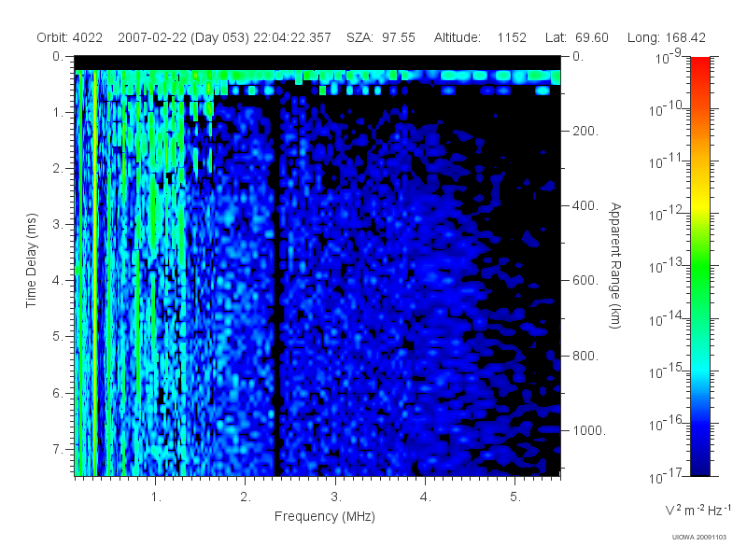Click the 7. tick on the time delay axis
This screenshot has height=560, width=747.
click(x=58, y=449)
